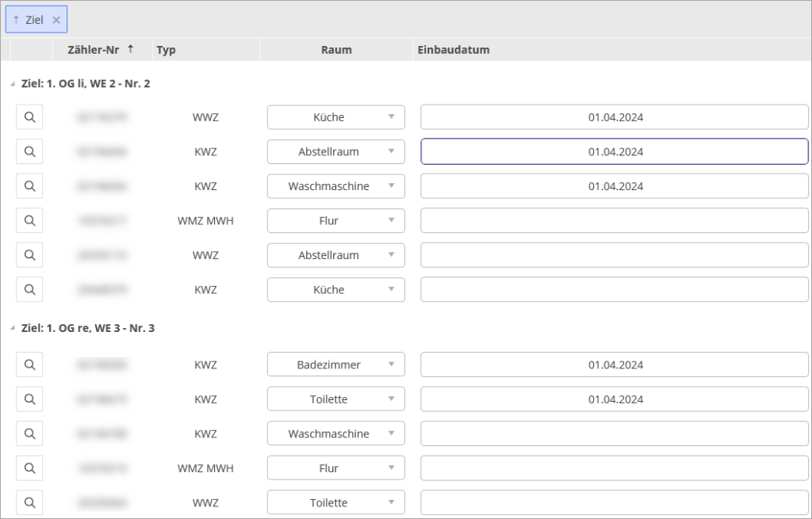Click the magnifier icon for the WWZ Toilette row
Screen dimensions: 812x519
coord(29,503)
